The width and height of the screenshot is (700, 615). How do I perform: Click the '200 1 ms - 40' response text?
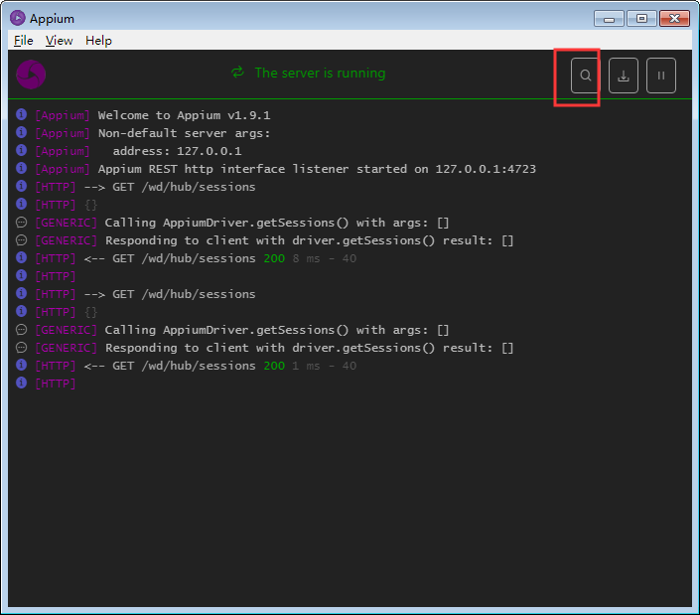[310, 366]
